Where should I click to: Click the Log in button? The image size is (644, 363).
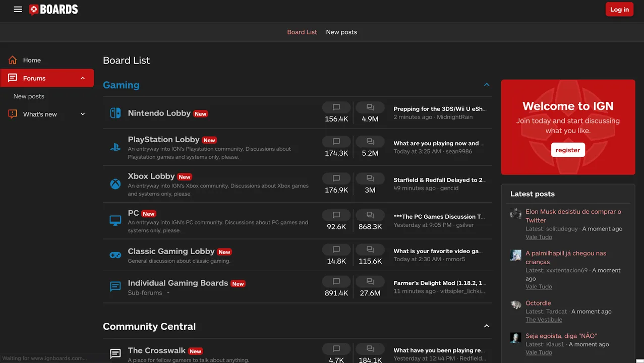click(x=619, y=9)
